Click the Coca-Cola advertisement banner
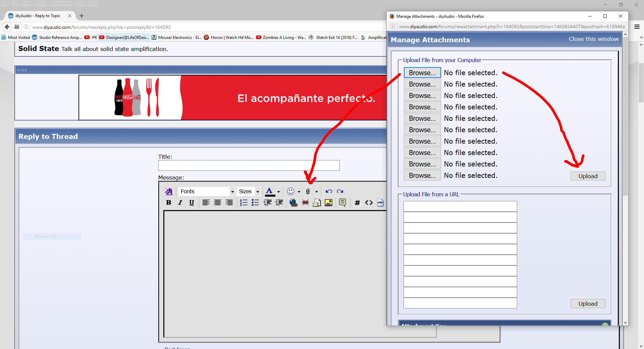This screenshot has width=644, height=349. point(233,98)
